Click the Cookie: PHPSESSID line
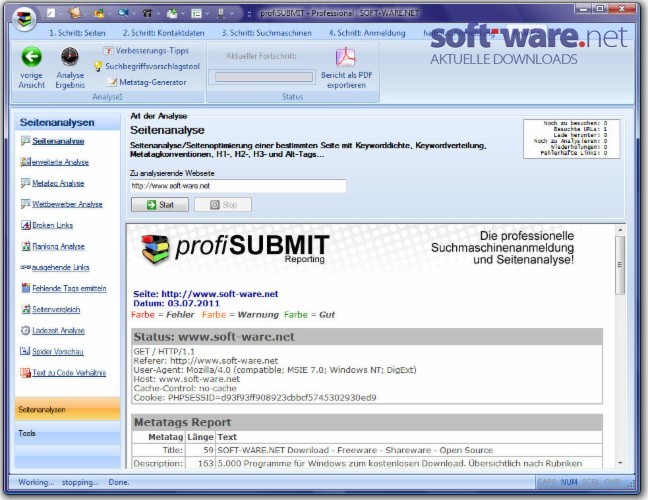Viewport: 648px width, 500px height. coord(255,398)
